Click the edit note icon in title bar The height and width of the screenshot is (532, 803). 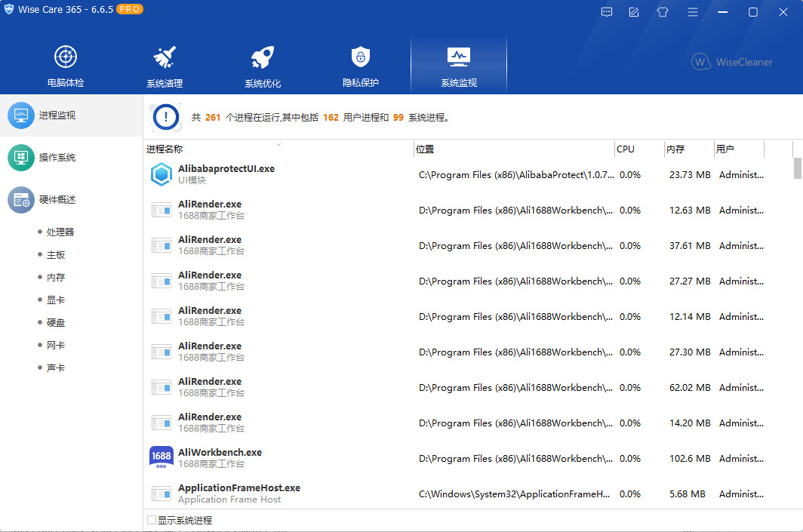pyautogui.click(x=634, y=12)
